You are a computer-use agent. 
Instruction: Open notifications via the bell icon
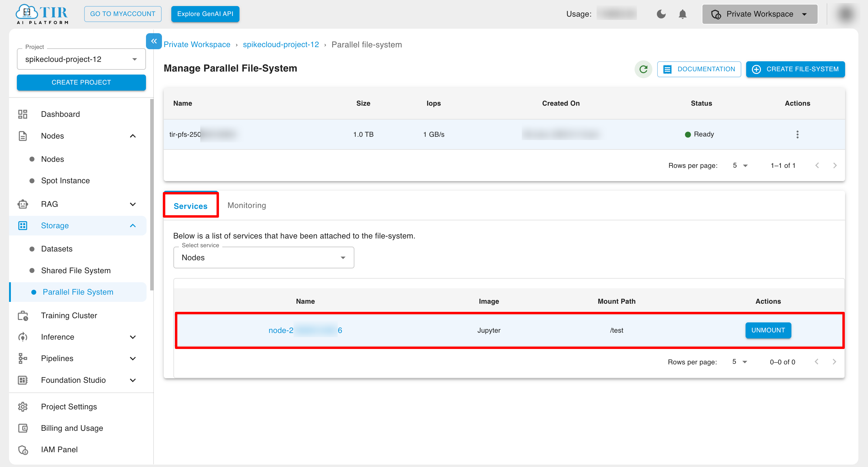point(683,14)
